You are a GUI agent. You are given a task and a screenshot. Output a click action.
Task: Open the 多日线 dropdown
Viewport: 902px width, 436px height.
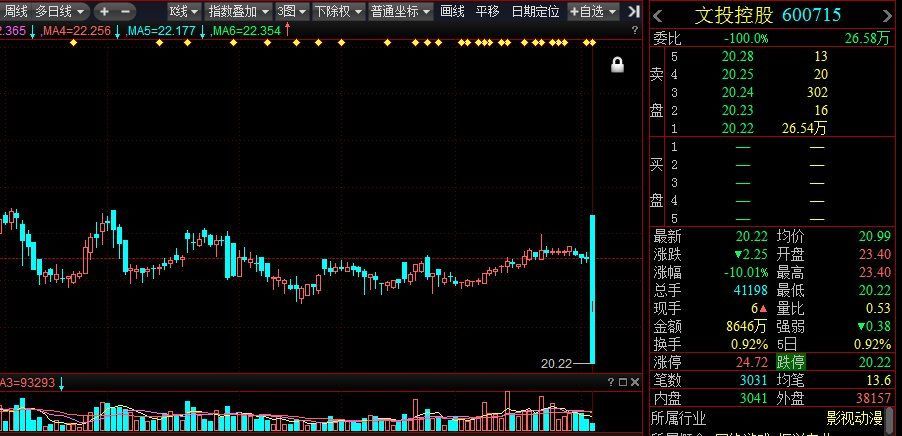point(60,11)
